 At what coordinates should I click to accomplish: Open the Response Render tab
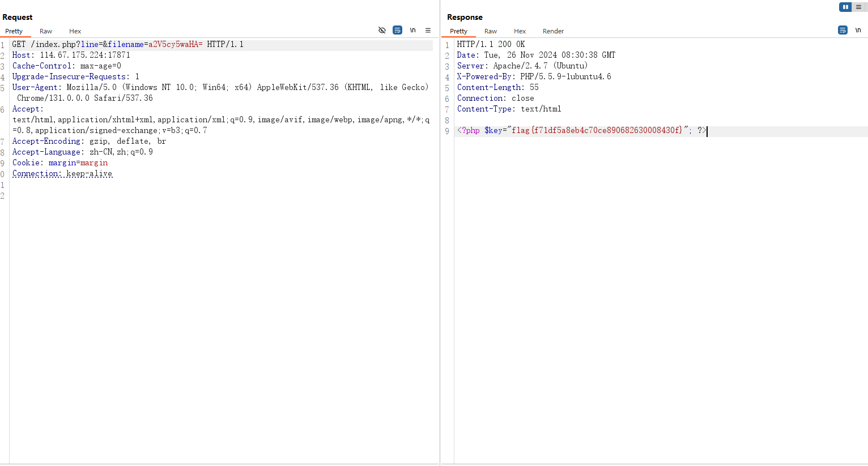pos(553,31)
